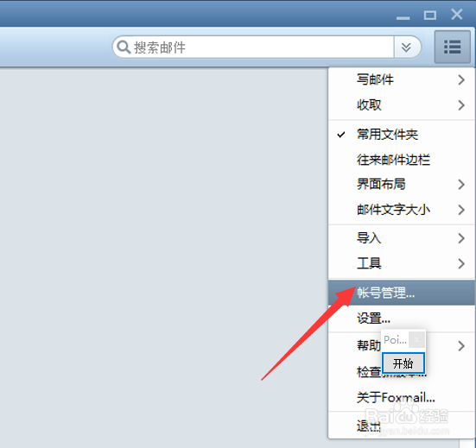Open the 写邮件 menu entry
Image resolution: width=476 pixels, height=448 pixels.
(402, 79)
